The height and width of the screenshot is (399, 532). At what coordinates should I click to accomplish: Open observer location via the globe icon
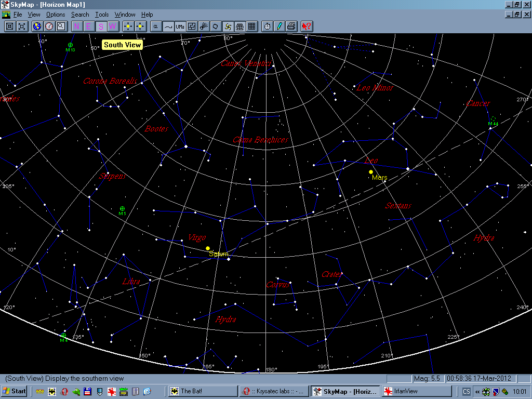pos(37,26)
